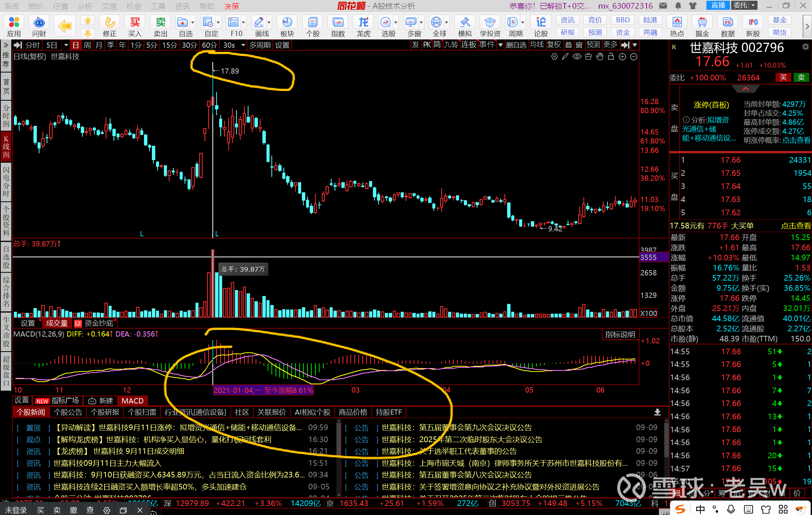812x515 pixels.
Task: Switch to the 个股公告 tab
Action: [68, 412]
